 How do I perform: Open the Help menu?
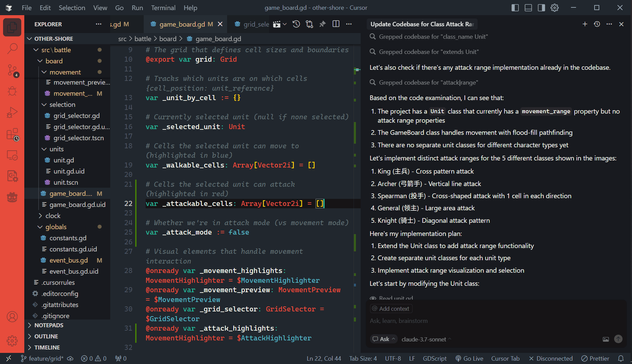pyautogui.click(x=190, y=8)
